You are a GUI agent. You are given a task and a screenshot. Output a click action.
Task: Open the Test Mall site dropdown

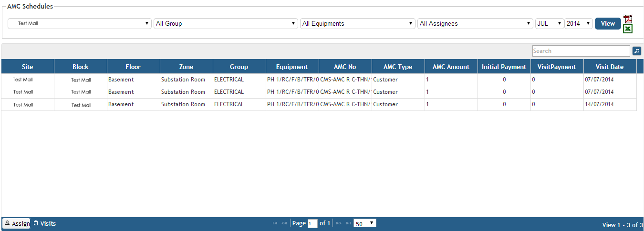(x=80, y=23)
